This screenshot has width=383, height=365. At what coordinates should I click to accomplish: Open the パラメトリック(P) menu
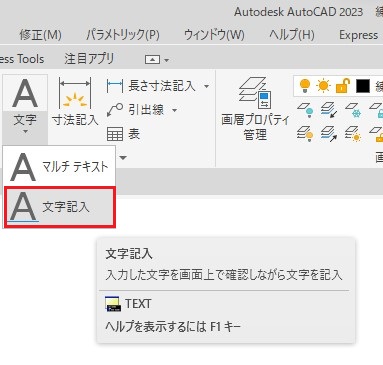(123, 35)
